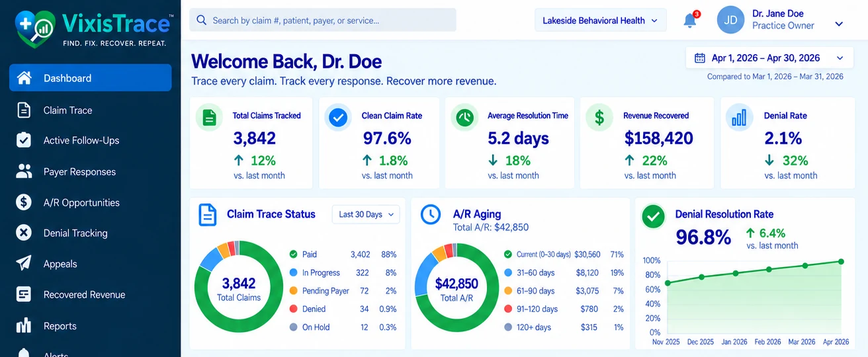
Task: Click the Denied red legend dot
Action: pos(293,309)
